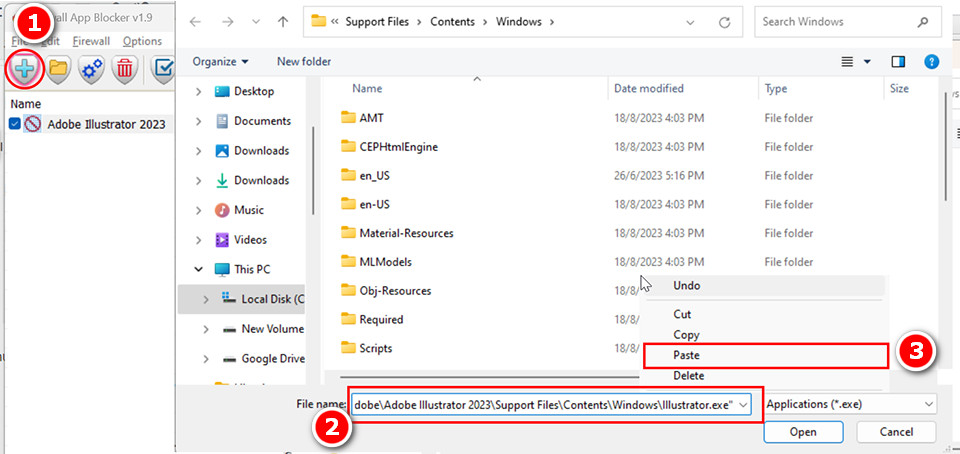Open the blue gears firewall settings icon

92,69
